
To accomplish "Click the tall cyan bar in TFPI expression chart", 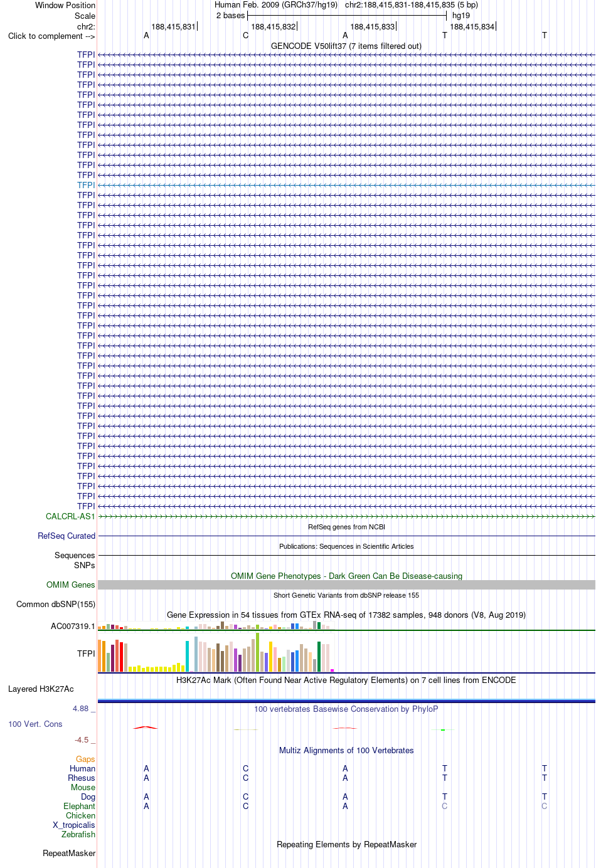I will point(187,656).
